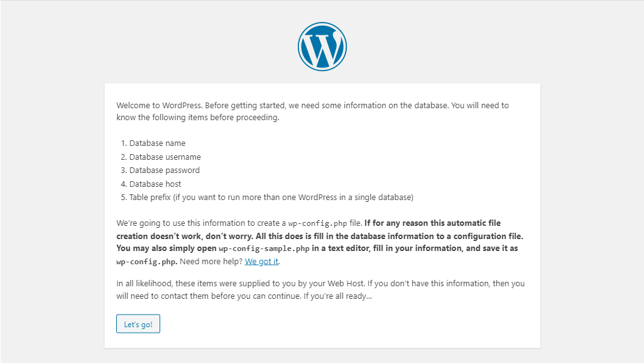
Task: Click the non-bold wp-config.php after 'create a'
Action: pyautogui.click(x=317, y=223)
